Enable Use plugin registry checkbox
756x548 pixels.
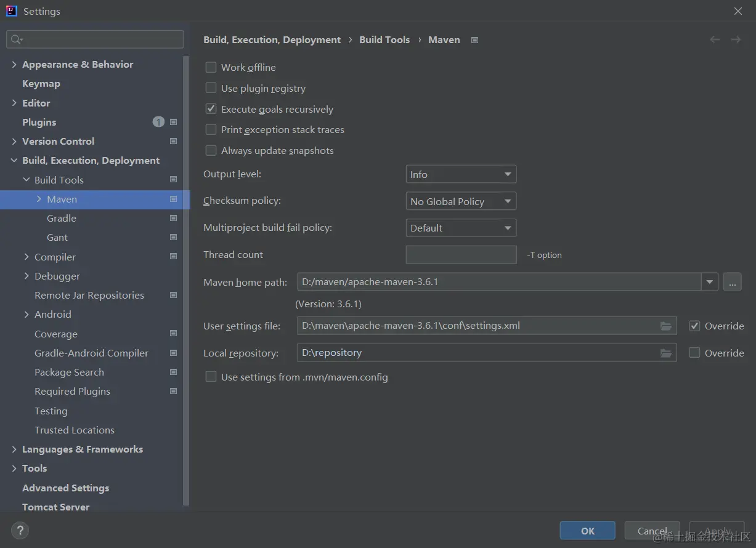pyautogui.click(x=211, y=88)
